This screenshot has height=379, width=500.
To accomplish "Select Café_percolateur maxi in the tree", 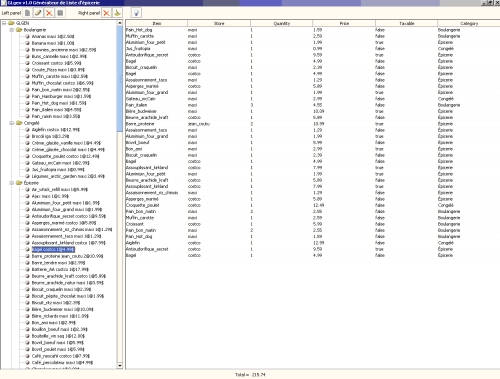I will click(x=63, y=363).
